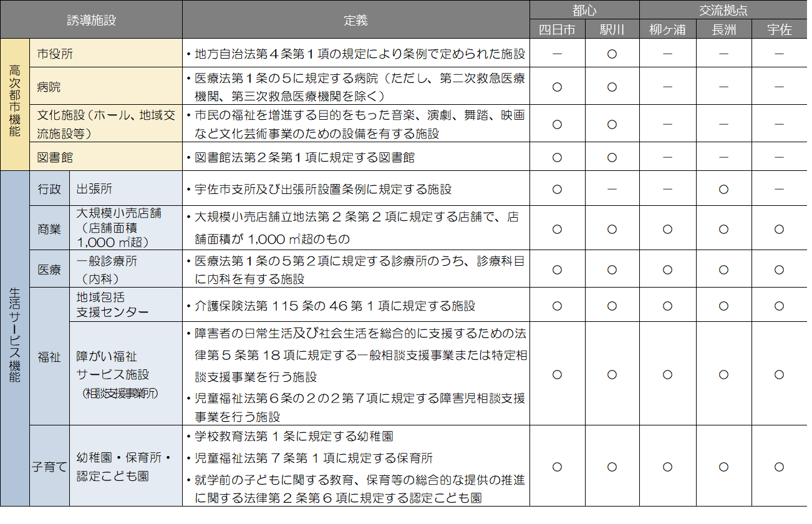Click the 誘導施設 column header

(92, 20)
